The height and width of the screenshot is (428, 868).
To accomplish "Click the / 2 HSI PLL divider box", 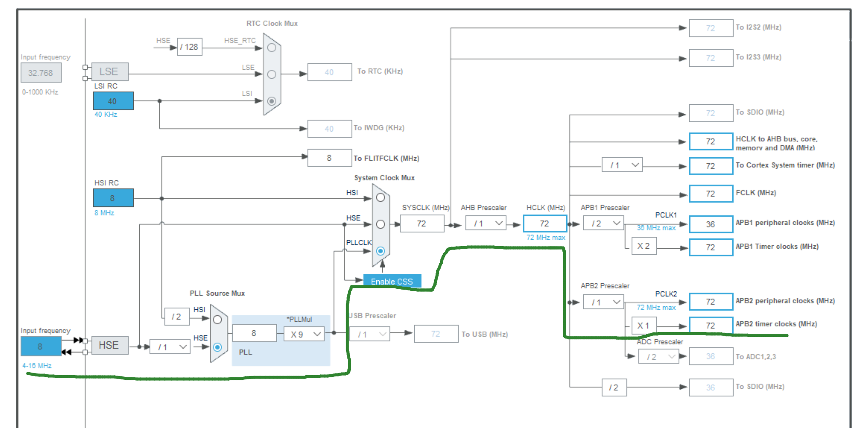I will (177, 317).
